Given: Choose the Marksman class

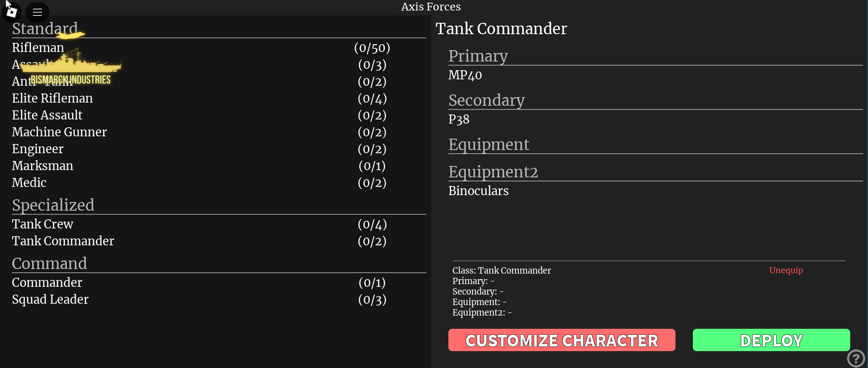Looking at the screenshot, I should (x=219, y=166).
